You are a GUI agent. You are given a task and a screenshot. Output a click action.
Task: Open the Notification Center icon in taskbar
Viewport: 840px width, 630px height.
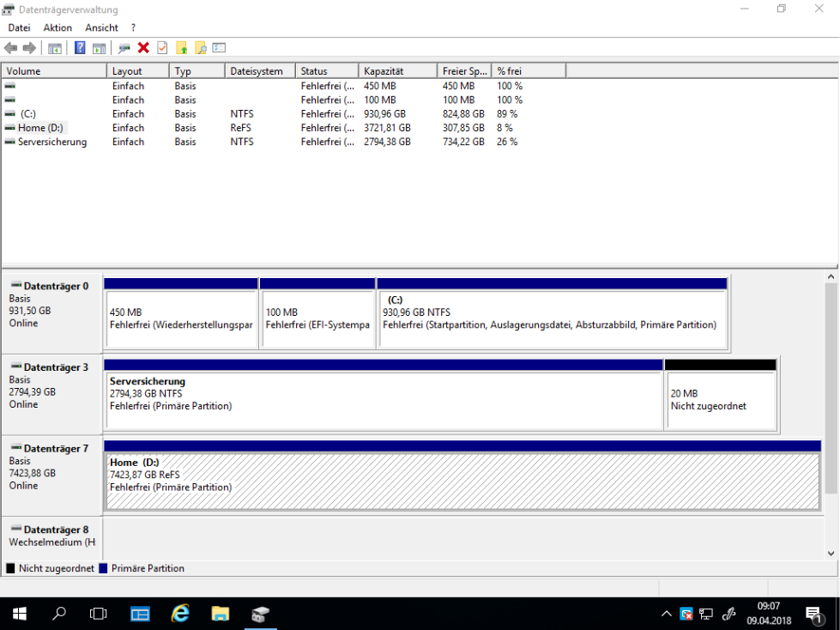(x=813, y=614)
